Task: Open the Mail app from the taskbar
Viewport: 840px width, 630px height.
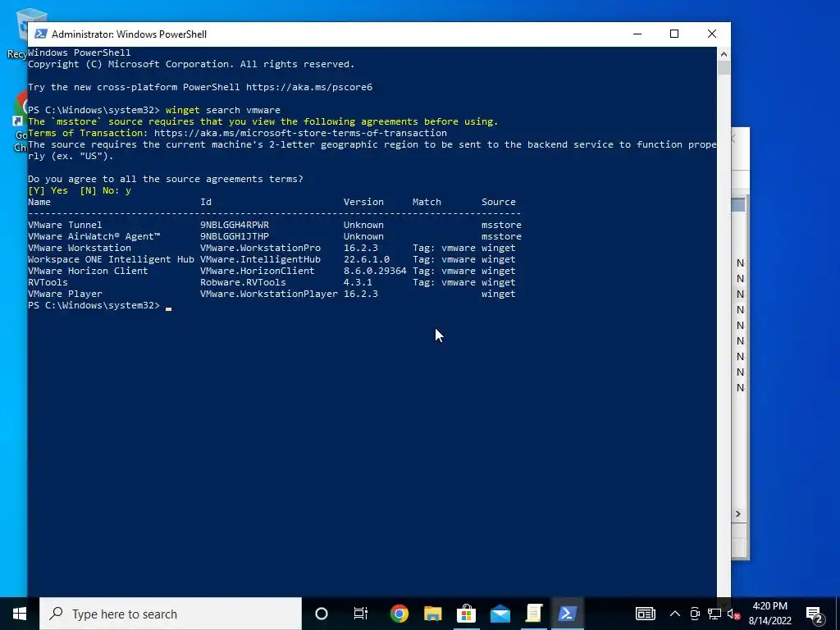Action: (x=500, y=614)
